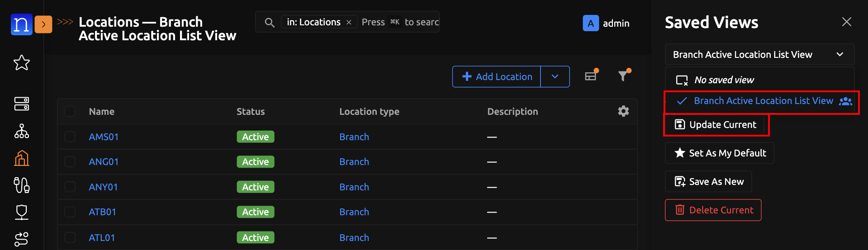Check the AMS01 row checkbox
The height and width of the screenshot is (250, 868).
click(70, 137)
